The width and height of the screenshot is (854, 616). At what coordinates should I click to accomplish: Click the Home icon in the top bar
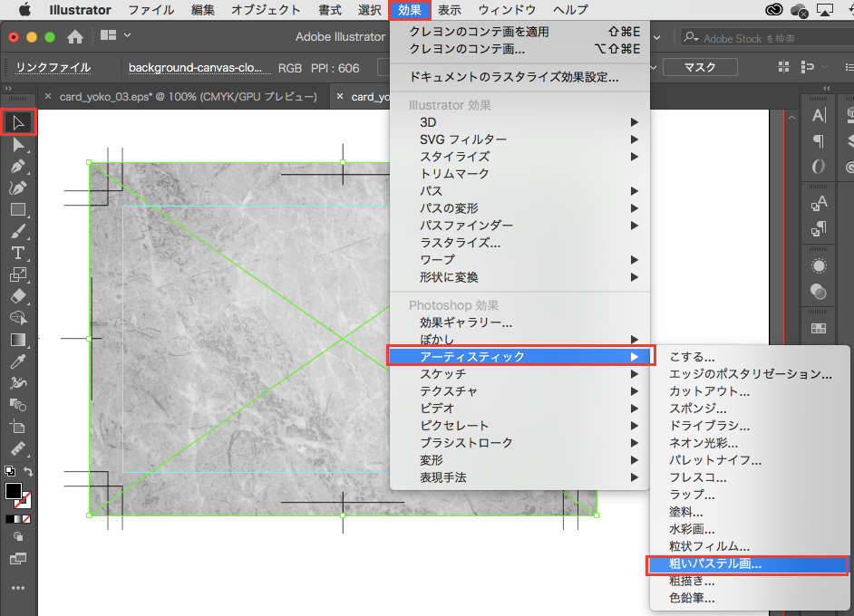point(75,37)
